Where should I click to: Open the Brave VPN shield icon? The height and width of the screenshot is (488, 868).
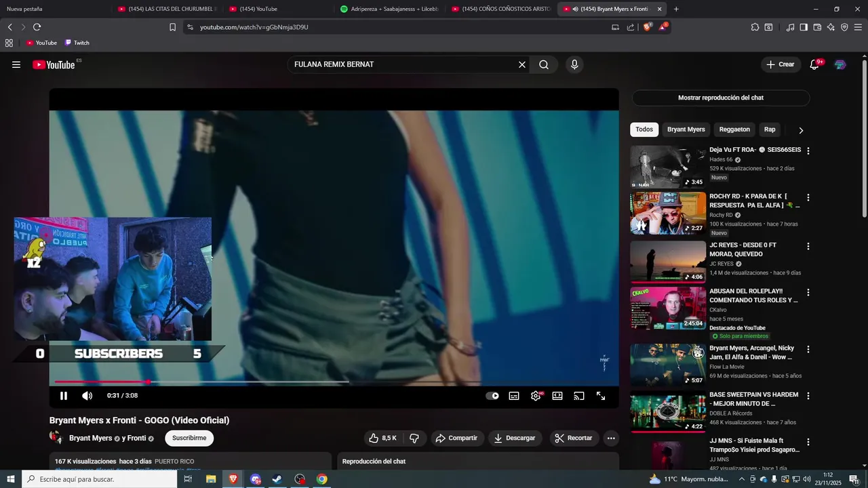click(x=844, y=27)
